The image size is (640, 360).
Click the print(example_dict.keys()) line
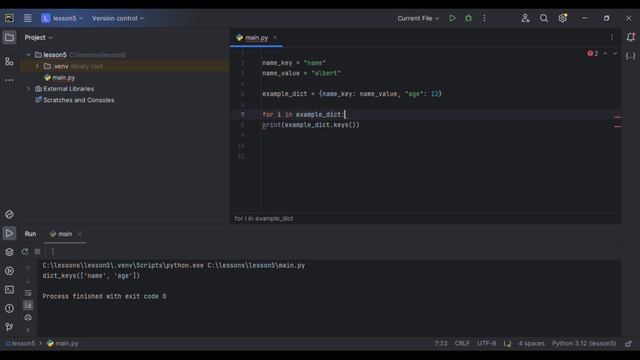click(x=311, y=125)
